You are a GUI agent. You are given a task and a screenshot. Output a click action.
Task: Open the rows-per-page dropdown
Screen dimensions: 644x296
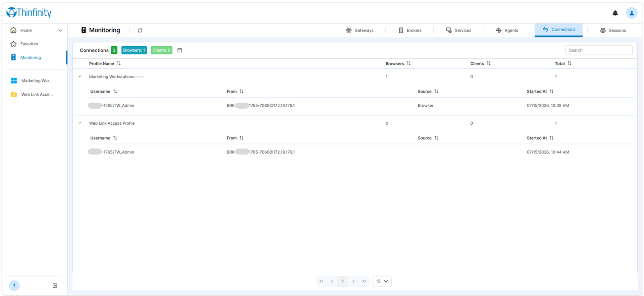pyautogui.click(x=382, y=281)
